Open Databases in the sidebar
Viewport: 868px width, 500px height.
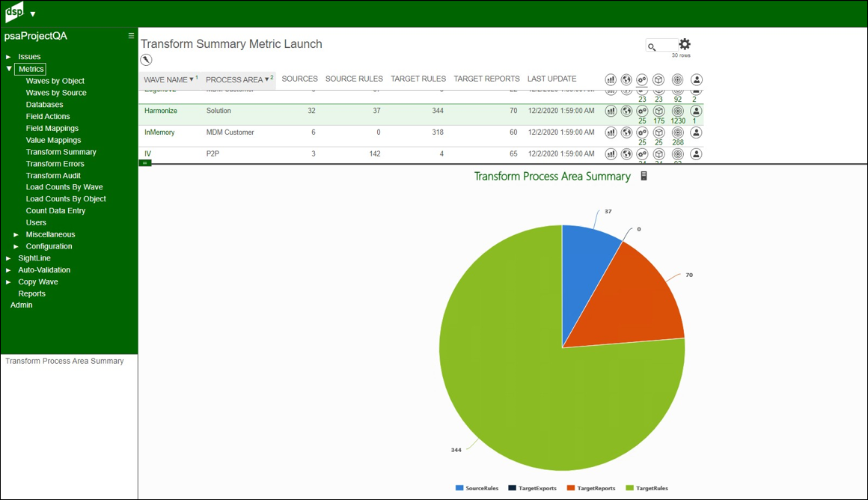pyautogui.click(x=44, y=105)
